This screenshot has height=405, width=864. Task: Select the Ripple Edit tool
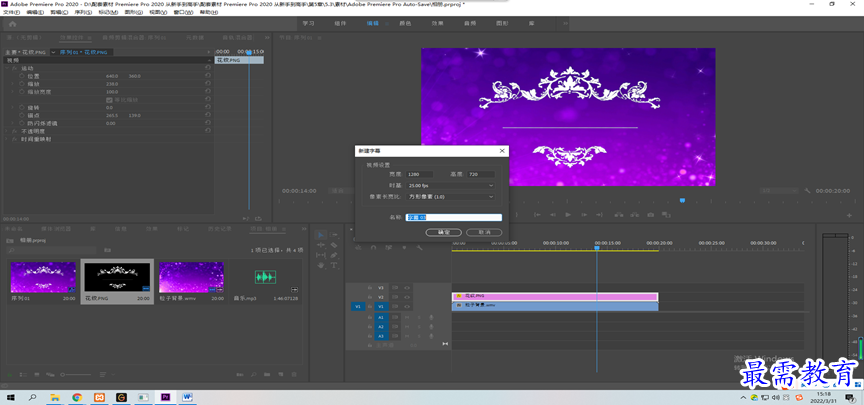[321, 245]
